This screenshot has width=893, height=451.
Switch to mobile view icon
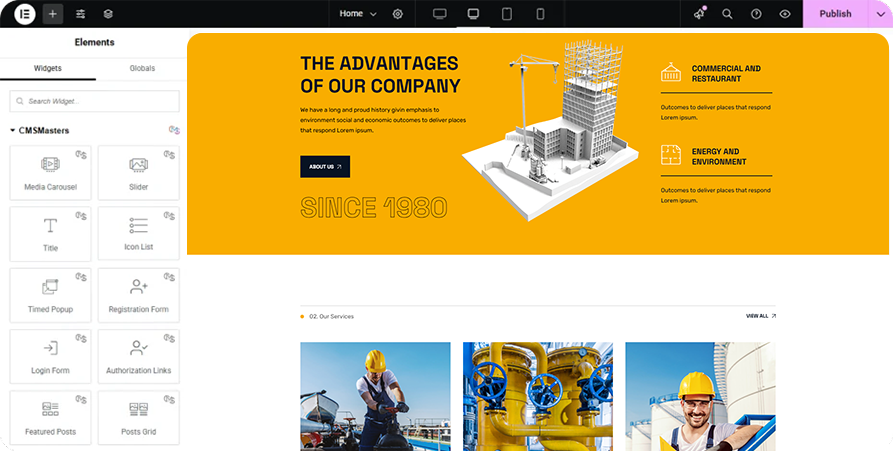coord(540,14)
